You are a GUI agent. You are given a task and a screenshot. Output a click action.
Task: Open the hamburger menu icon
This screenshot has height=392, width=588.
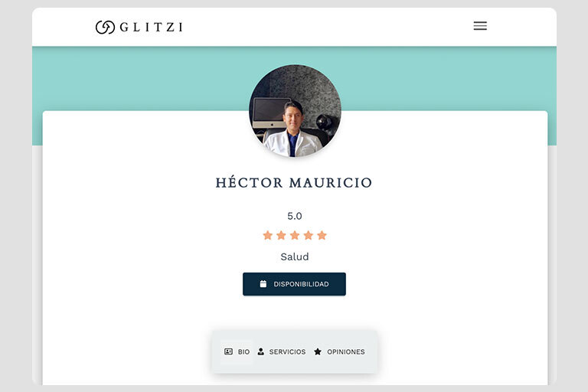click(x=480, y=26)
